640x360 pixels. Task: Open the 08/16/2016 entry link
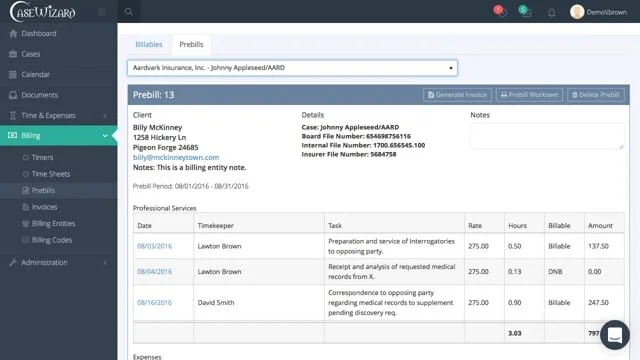[x=154, y=302]
